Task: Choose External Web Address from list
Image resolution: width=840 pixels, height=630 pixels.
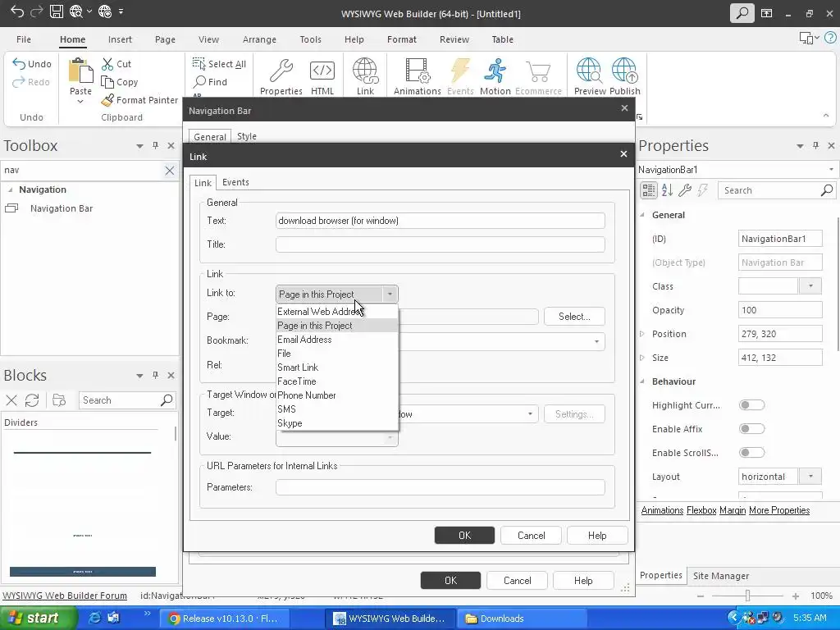Action: (337, 311)
